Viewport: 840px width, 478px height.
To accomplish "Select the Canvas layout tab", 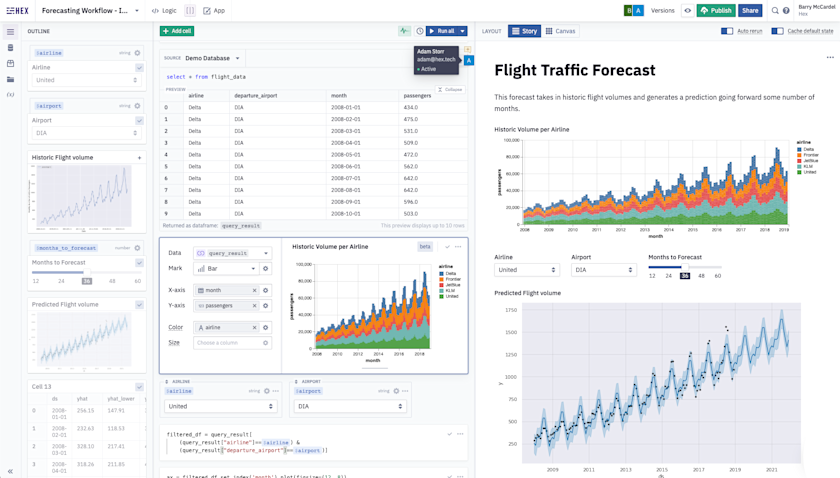I will click(560, 31).
